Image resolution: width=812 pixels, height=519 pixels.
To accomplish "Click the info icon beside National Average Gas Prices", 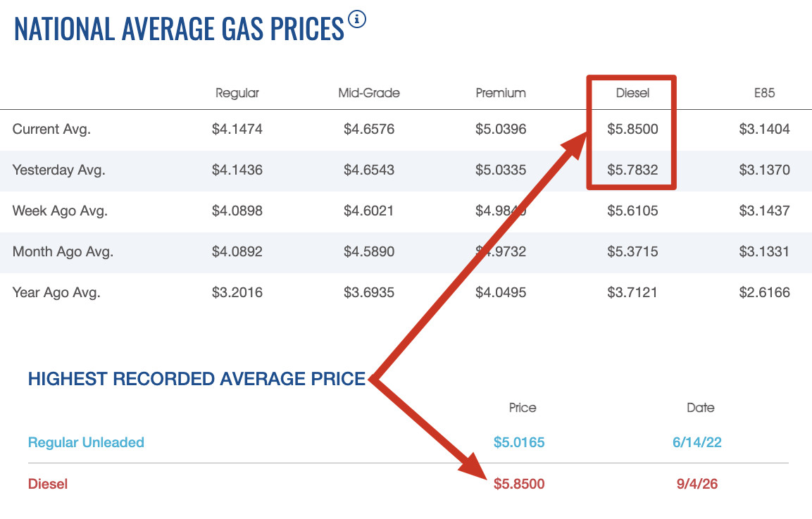I will pos(357,19).
